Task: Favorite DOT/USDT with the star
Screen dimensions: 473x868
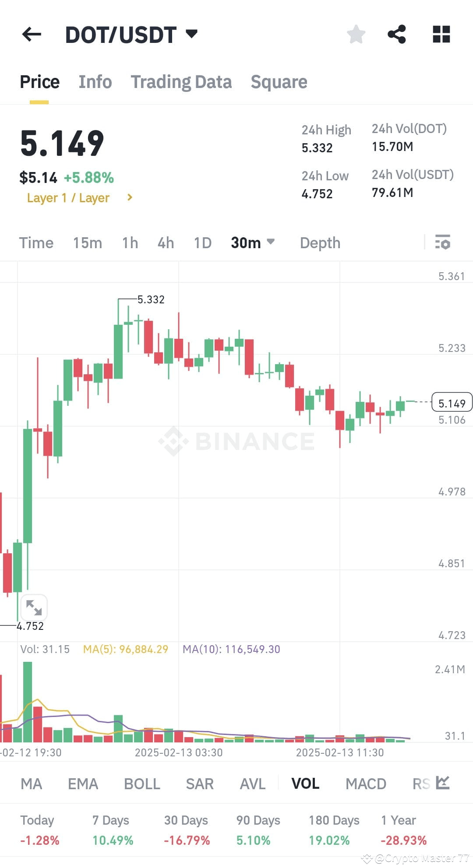Action: (x=356, y=34)
